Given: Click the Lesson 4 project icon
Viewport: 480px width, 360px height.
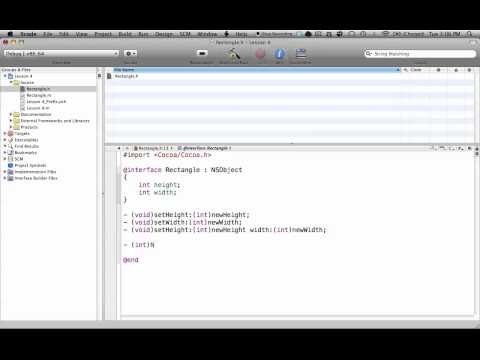Looking at the screenshot, I should [x=11, y=76].
